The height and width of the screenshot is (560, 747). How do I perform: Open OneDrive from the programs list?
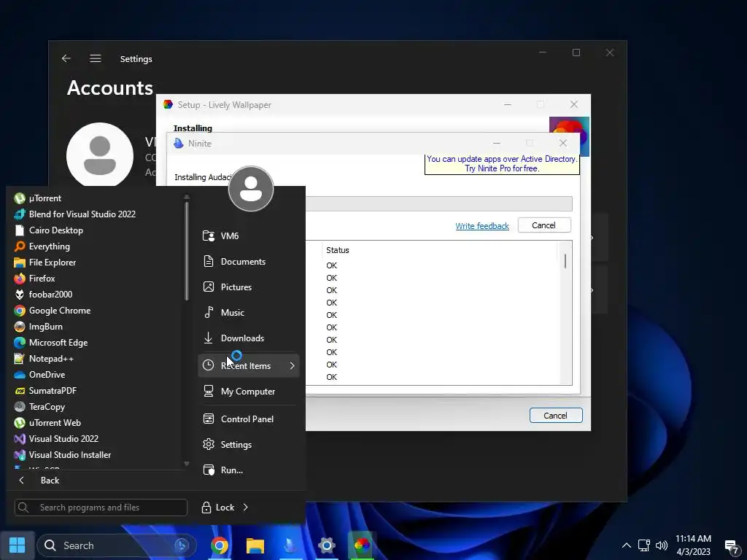[40, 375]
